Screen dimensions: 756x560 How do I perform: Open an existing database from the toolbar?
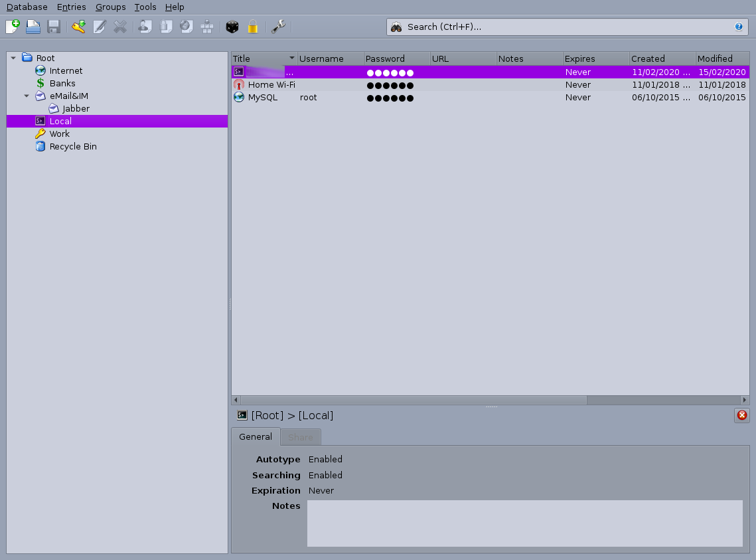[x=33, y=27]
